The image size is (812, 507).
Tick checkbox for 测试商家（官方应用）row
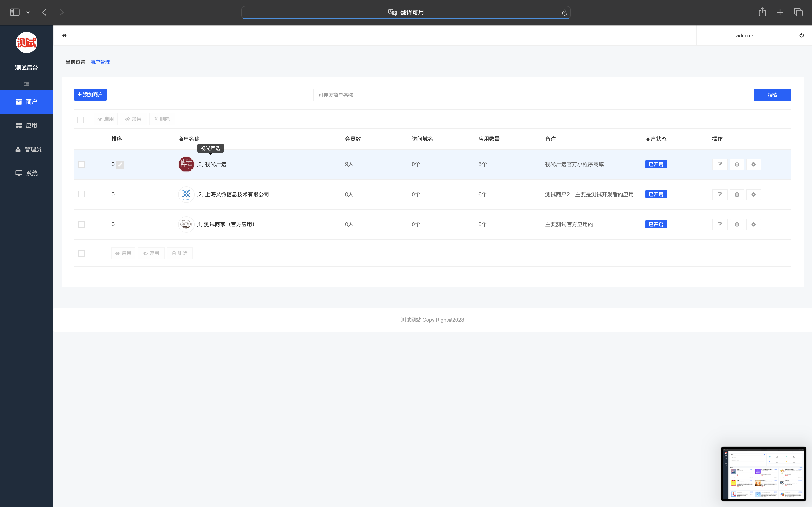click(x=81, y=224)
